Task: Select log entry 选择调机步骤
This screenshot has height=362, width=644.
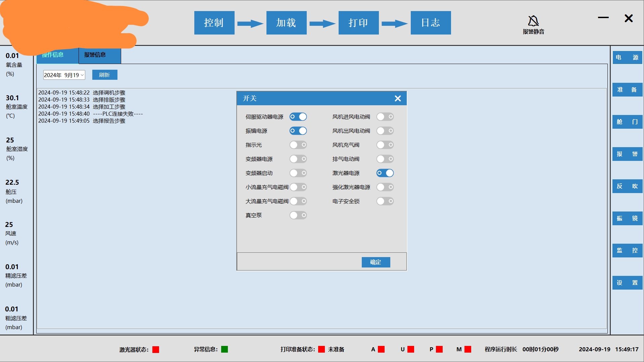Action: tap(82, 93)
